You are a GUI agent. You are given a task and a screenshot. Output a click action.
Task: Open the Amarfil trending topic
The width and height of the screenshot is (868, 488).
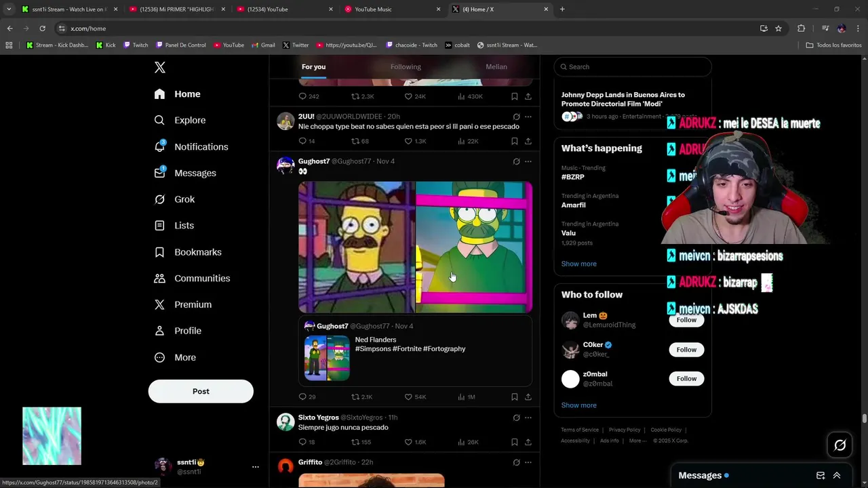pos(573,205)
